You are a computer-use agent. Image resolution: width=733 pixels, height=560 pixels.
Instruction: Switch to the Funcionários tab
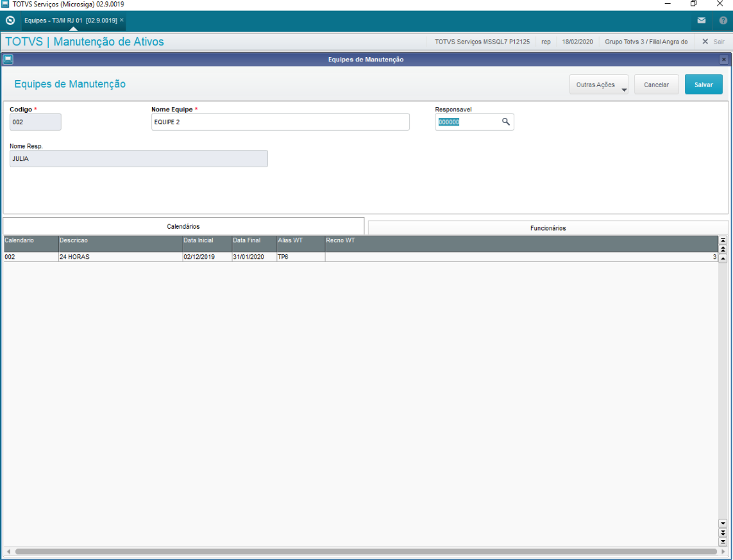coord(548,228)
